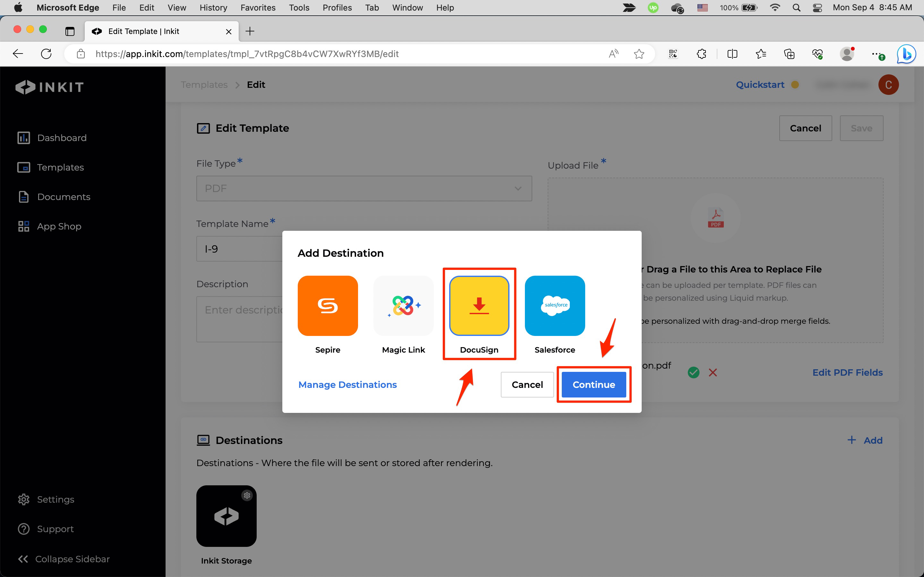Select the Salesforce destination tile
924x577 pixels.
coord(554,306)
